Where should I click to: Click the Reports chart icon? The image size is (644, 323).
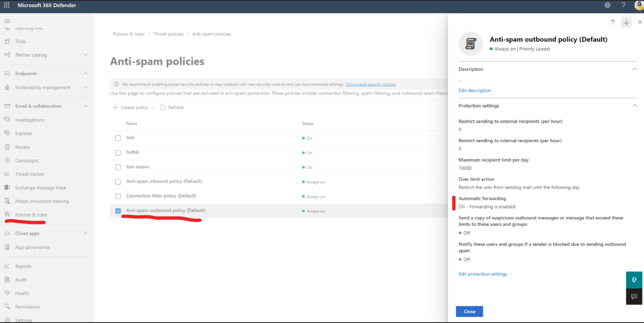coord(7,266)
